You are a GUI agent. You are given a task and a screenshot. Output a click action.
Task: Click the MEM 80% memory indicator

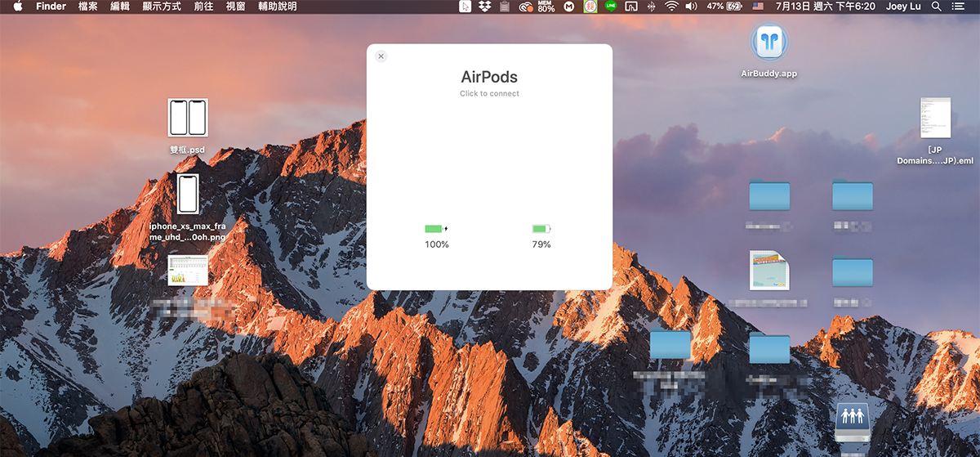(546, 7)
